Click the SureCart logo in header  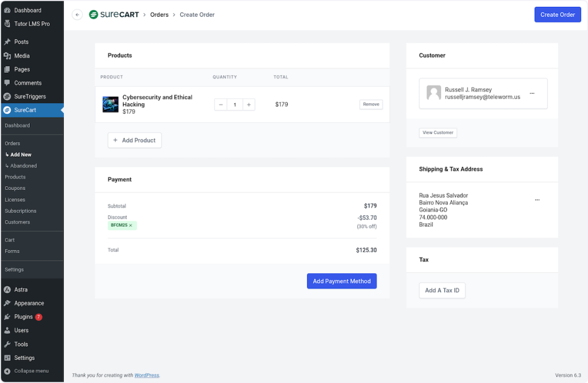point(114,15)
